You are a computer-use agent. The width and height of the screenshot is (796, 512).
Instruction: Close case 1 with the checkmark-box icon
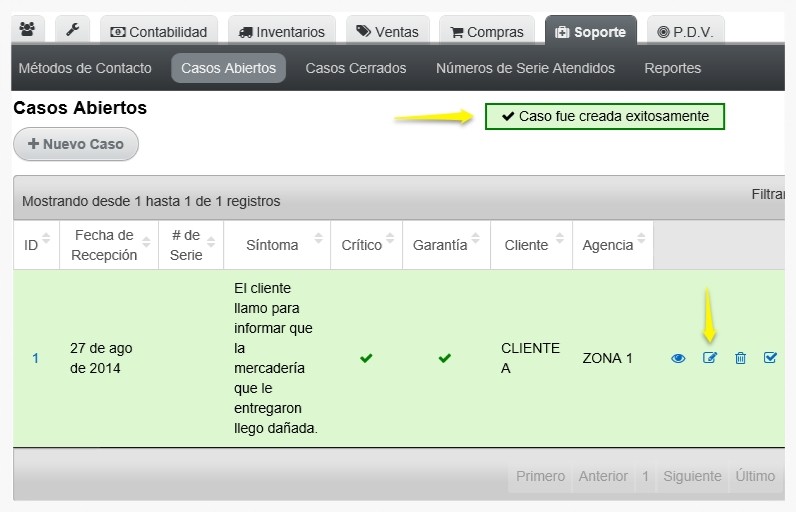(770, 358)
